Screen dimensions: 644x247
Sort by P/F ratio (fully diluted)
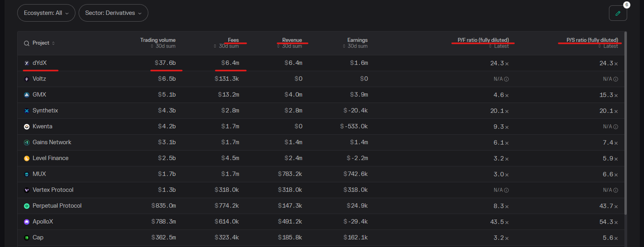coord(483,43)
